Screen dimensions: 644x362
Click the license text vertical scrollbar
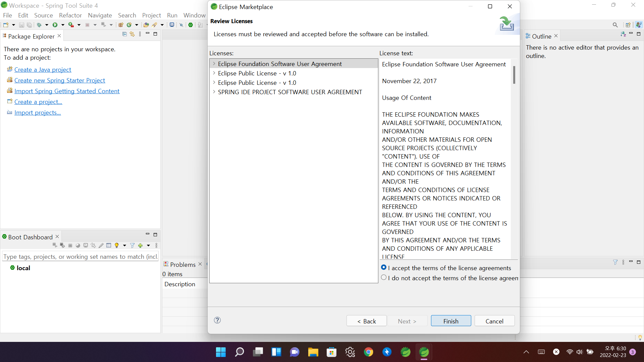(514, 75)
